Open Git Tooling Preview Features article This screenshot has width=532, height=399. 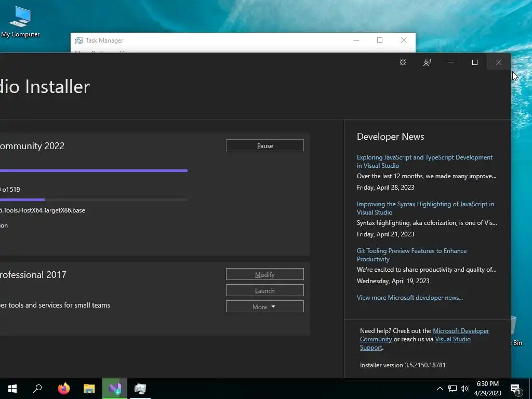point(411,255)
